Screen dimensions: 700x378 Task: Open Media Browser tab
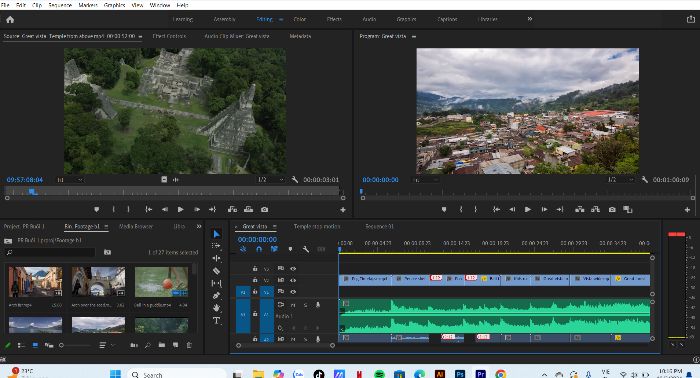coord(136,227)
